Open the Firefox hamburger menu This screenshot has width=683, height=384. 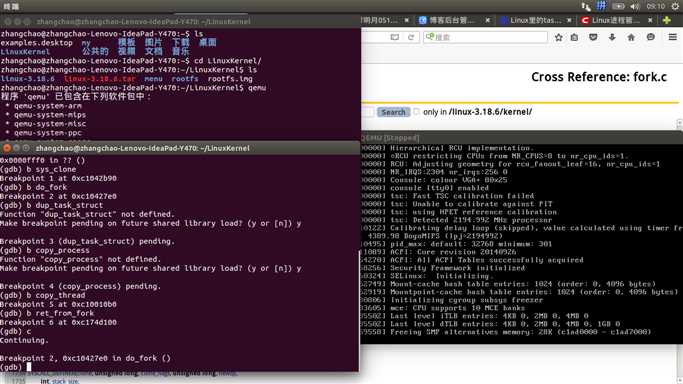673,37
